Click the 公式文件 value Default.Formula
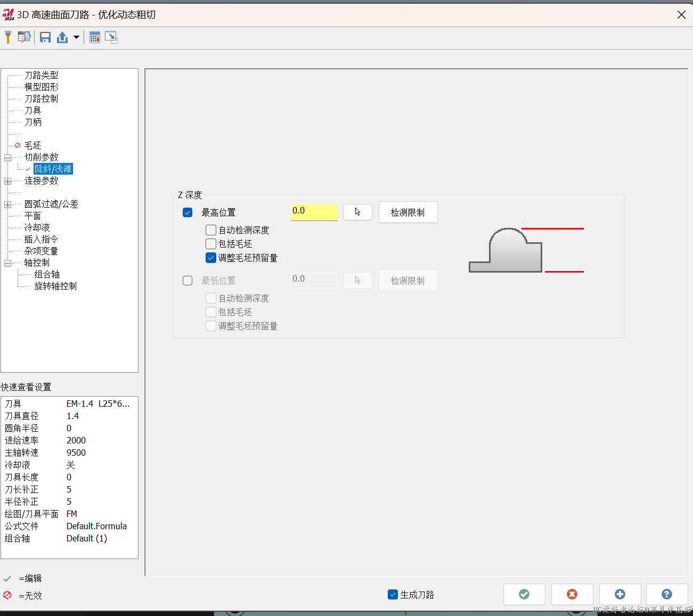This screenshot has width=693, height=616. pyautogui.click(x=96, y=526)
